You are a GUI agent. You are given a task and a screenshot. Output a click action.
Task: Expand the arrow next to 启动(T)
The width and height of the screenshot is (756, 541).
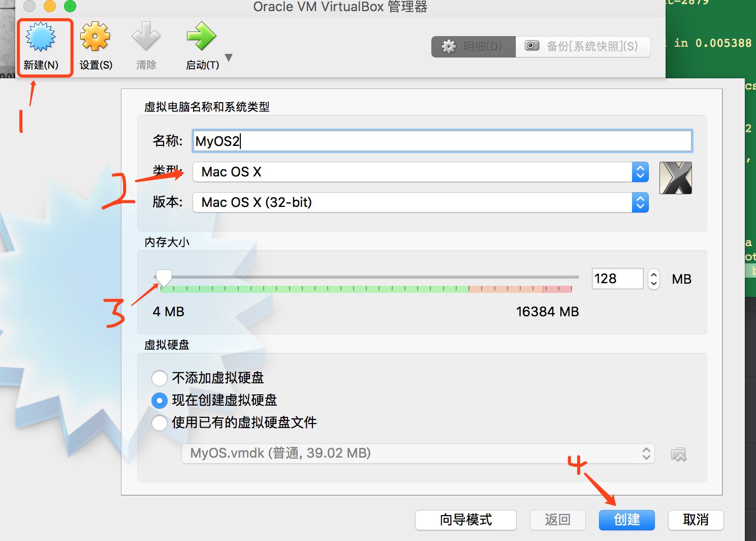coord(229,58)
